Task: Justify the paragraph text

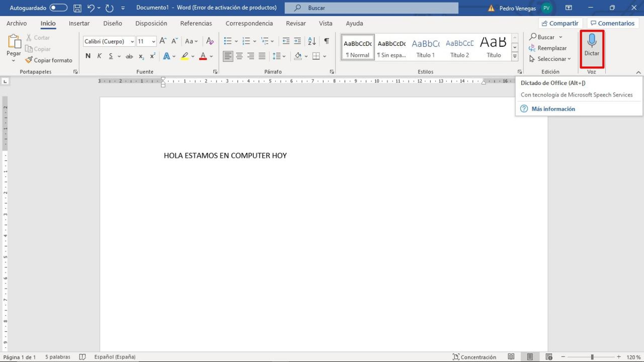Action: tap(262, 56)
